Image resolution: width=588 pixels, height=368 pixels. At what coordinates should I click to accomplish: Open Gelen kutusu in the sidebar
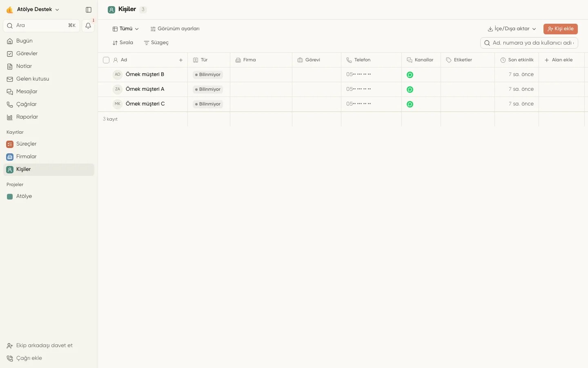tap(49, 79)
